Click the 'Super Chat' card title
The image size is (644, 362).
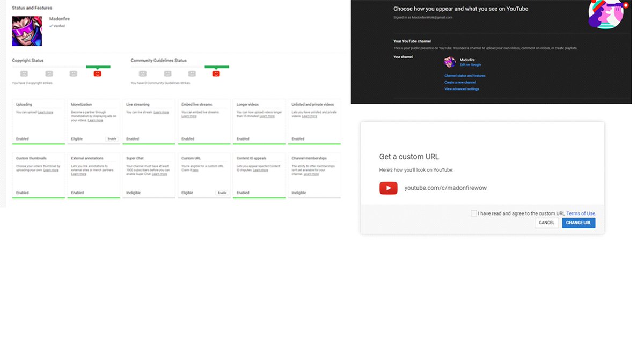[135, 158]
